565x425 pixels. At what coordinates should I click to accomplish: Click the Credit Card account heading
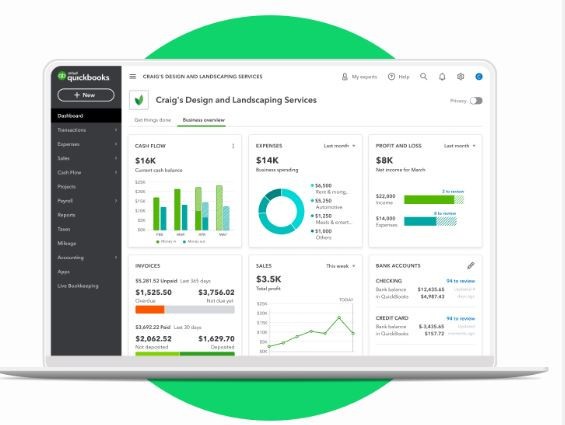click(x=392, y=318)
